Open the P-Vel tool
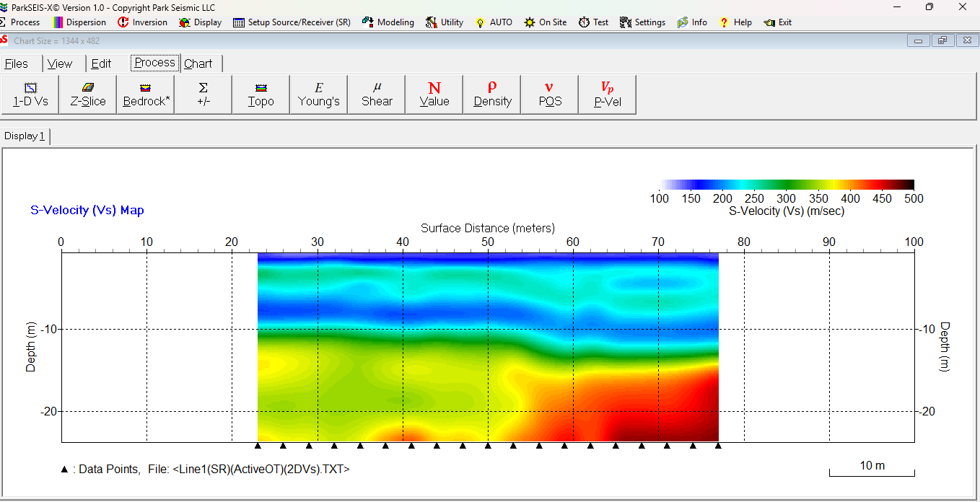The image size is (980, 502). click(x=607, y=94)
